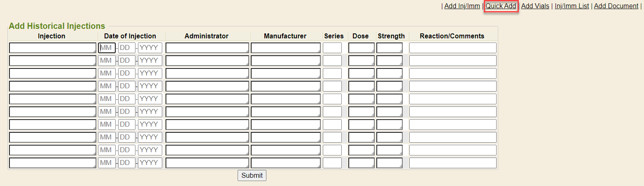Select first row Administrator field
This screenshot has height=186, width=644.
pos(207,48)
